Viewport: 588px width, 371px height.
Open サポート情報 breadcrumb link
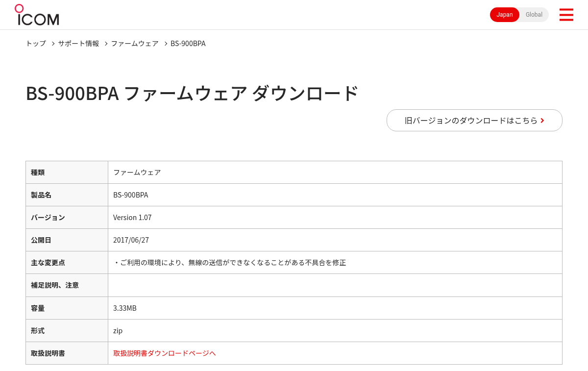(x=78, y=43)
